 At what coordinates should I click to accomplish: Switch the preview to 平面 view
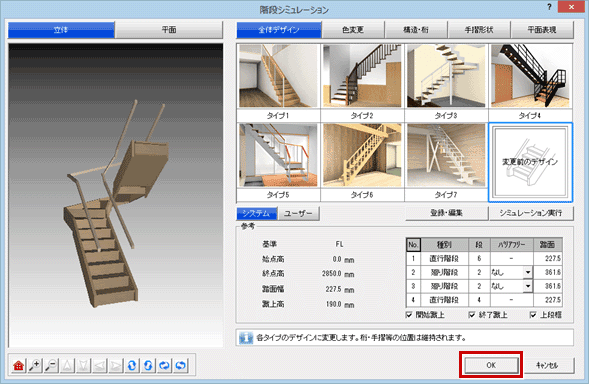coord(169,30)
